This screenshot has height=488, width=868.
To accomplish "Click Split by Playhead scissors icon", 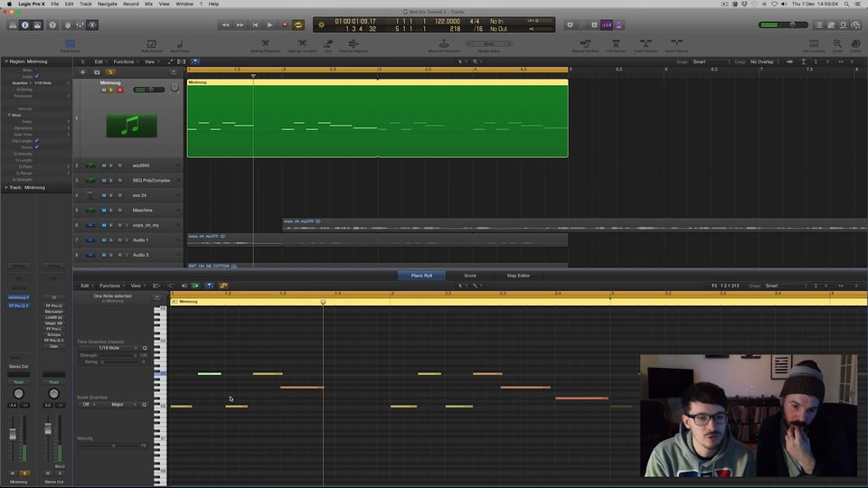I will point(265,43).
